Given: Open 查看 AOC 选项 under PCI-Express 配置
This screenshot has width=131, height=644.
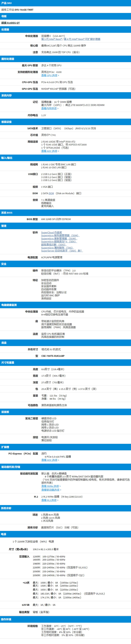Looking at the screenshot, I should tap(49, 460).
